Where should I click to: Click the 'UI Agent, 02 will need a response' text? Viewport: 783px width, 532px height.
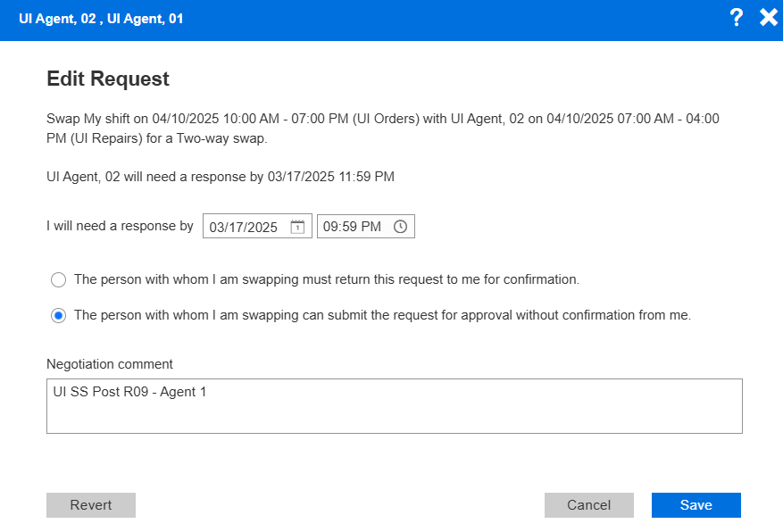click(221, 177)
